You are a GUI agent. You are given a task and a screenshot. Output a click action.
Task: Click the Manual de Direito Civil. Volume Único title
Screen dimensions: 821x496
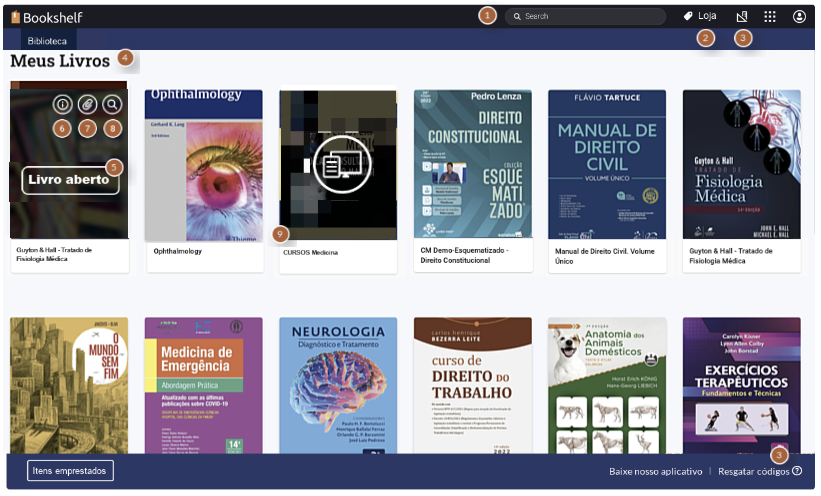click(604, 256)
